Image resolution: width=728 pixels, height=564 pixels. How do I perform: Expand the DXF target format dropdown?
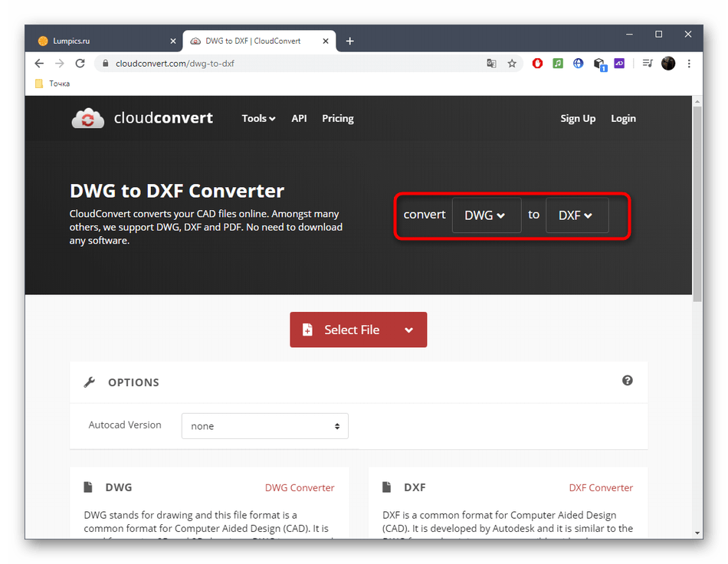click(576, 215)
